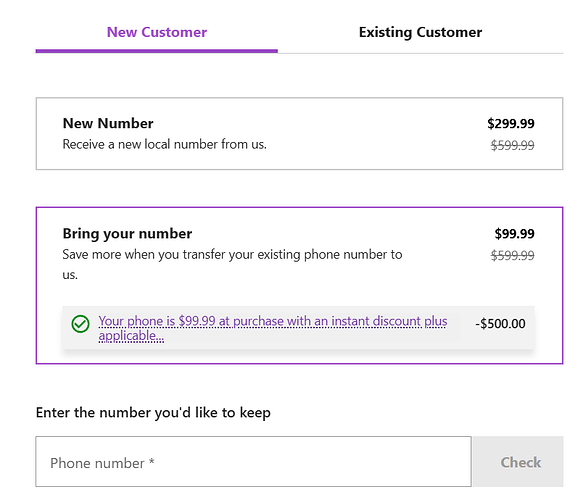Click the 'Save more when you transfer' description
The width and height of the screenshot is (577, 500).
tap(232, 264)
